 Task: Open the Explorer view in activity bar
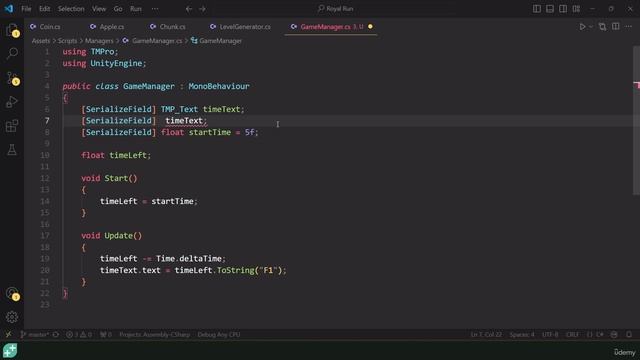coord(12,30)
